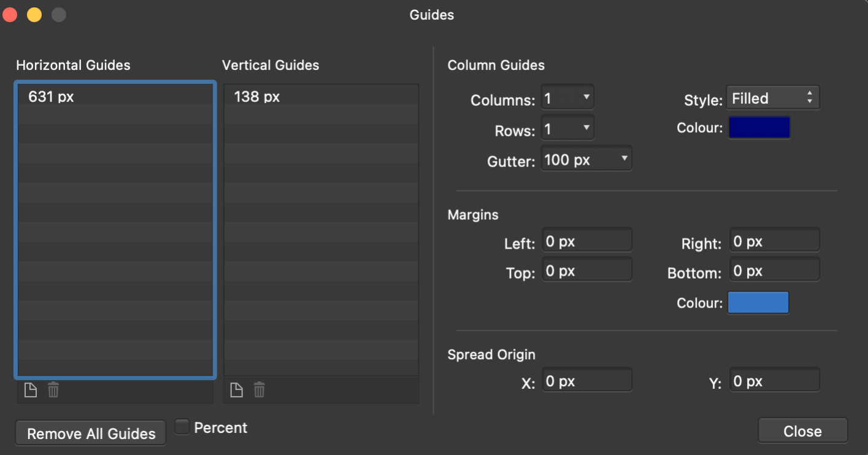The width and height of the screenshot is (868, 455).
Task: Pick the Column Guides colour swatch
Action: point(759,128)
